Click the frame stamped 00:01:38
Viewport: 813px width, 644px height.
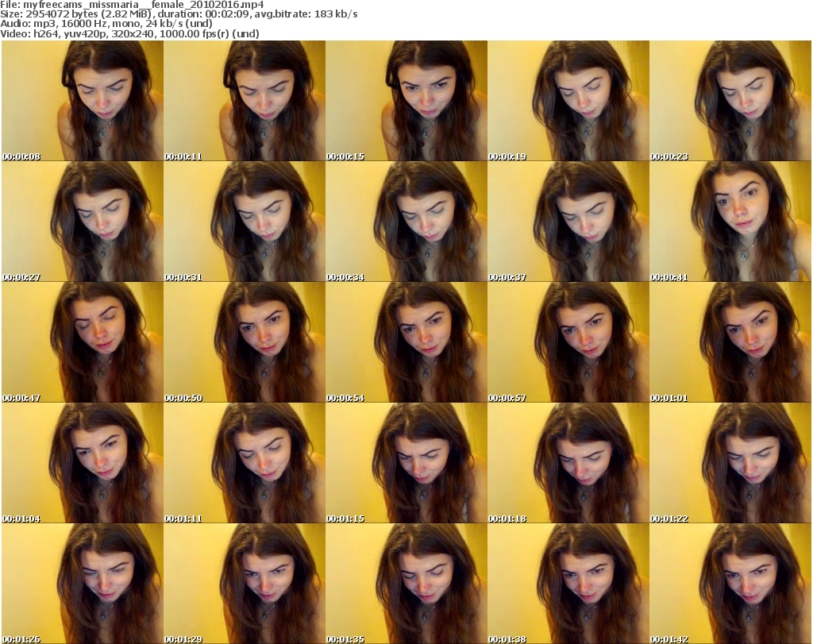[x=568, y=584]
